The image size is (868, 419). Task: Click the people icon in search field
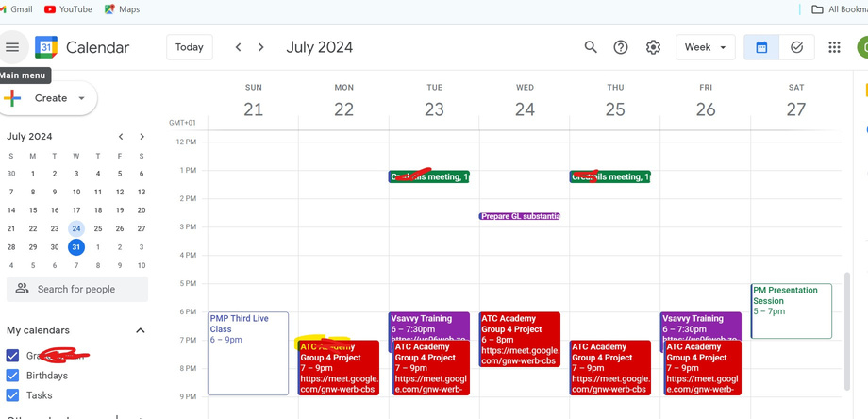(22, 289)
